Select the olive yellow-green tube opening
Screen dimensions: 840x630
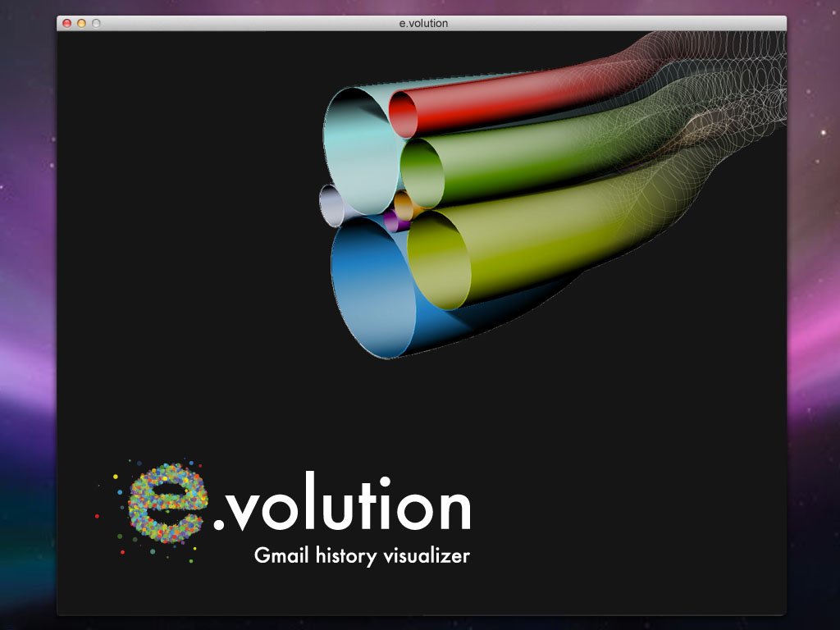click(440, 260)
